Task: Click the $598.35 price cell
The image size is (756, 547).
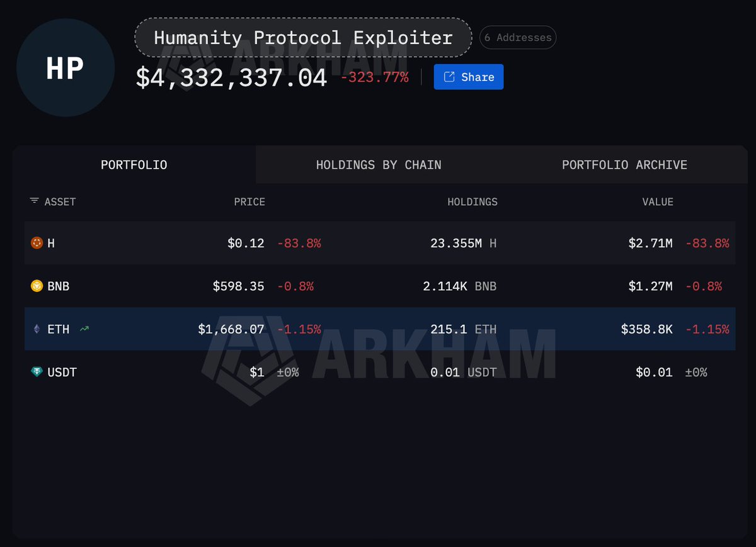Action: pos(239,286)
